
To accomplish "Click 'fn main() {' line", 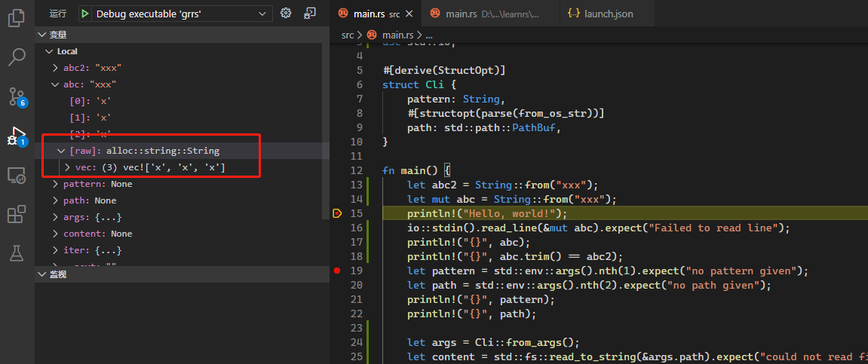I will coord(416,170).
